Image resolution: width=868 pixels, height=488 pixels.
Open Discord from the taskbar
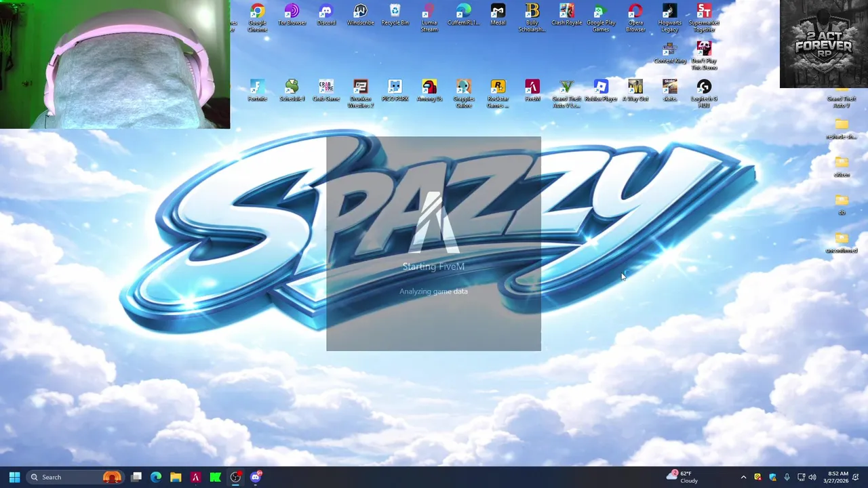click(256, 477)
